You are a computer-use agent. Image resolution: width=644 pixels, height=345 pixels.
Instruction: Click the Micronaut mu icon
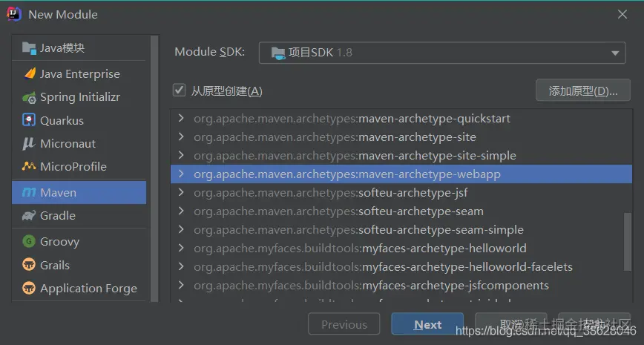click(29, 143)
